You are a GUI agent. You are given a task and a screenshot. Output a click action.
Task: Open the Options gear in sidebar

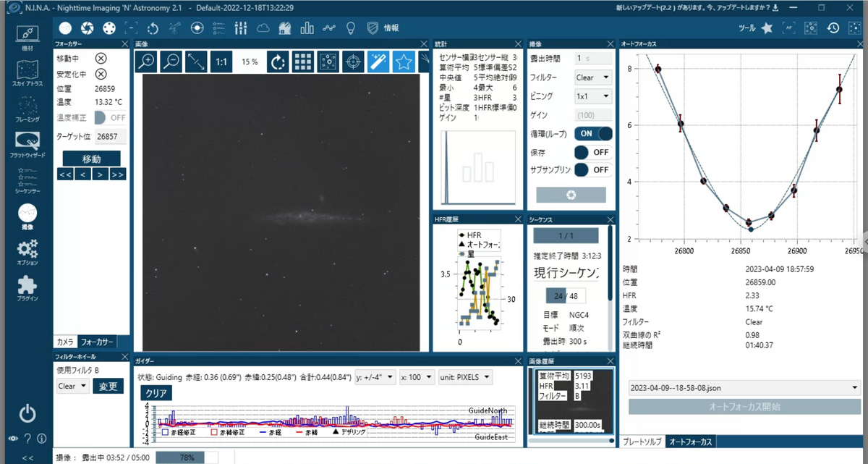click(27, 253)
